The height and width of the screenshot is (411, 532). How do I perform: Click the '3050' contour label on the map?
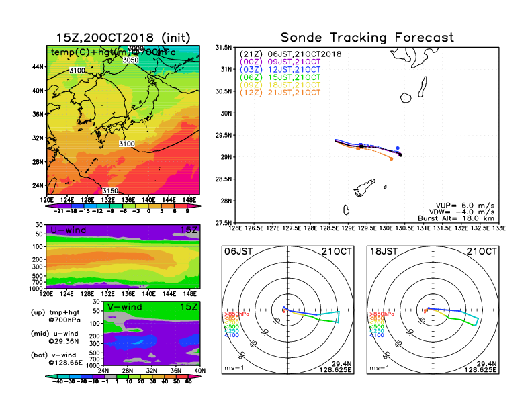pos(130,60)
